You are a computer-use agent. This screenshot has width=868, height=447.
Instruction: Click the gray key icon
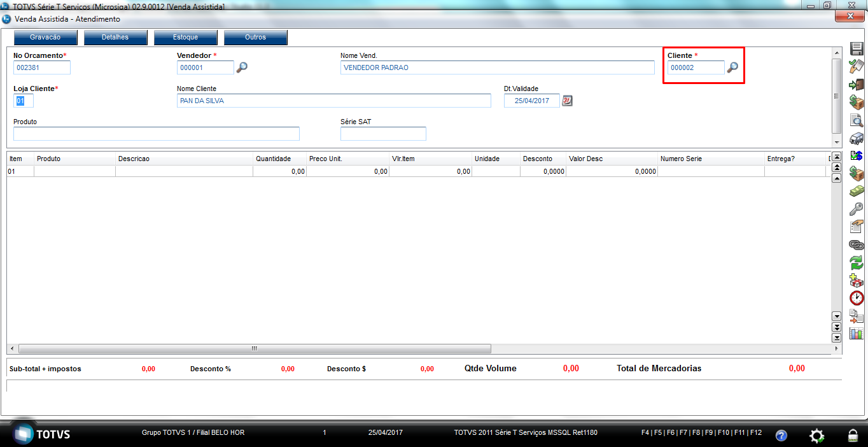pyautogui.click(x=857, y=209)
